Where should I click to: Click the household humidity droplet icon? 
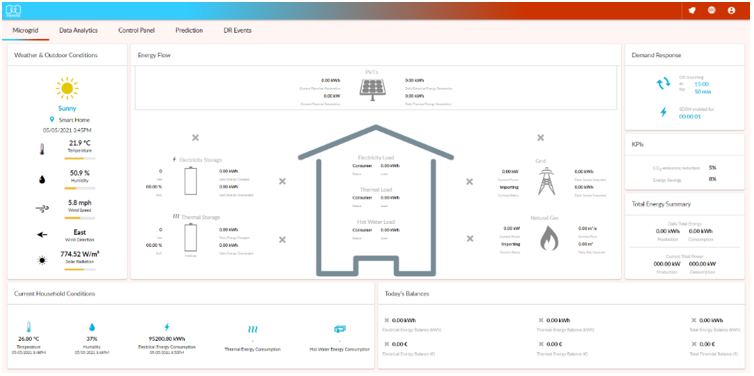point(91,328)
